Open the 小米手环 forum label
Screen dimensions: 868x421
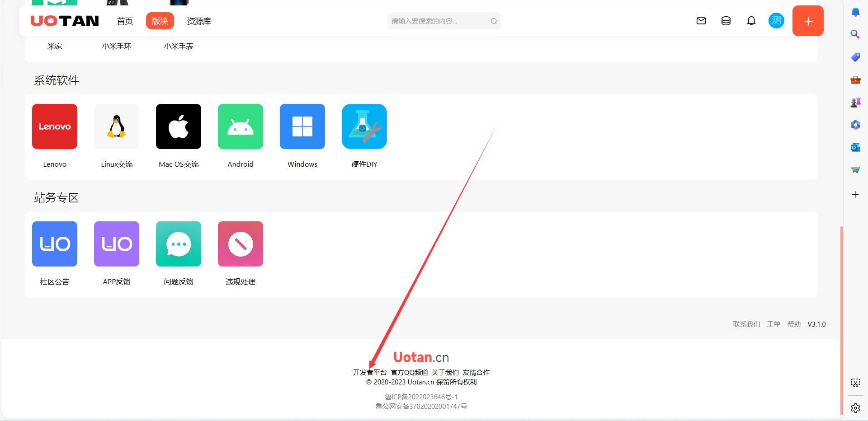tap(117, 46)
